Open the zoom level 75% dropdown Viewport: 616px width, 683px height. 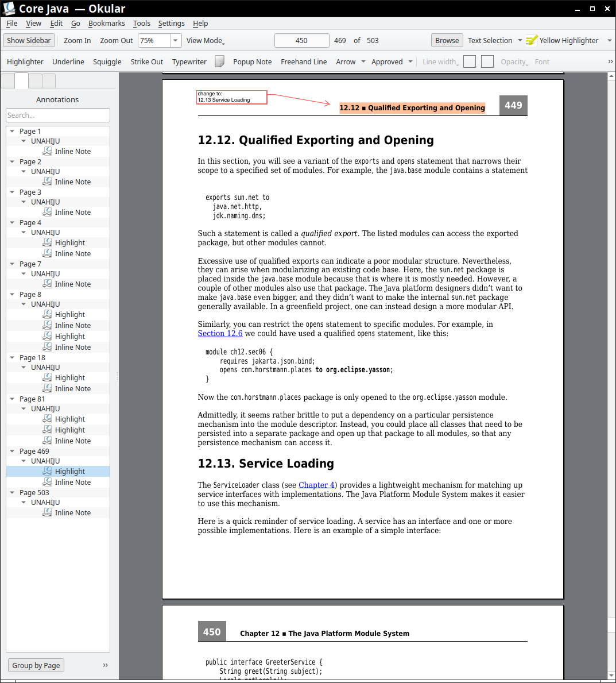click(176, 40)
